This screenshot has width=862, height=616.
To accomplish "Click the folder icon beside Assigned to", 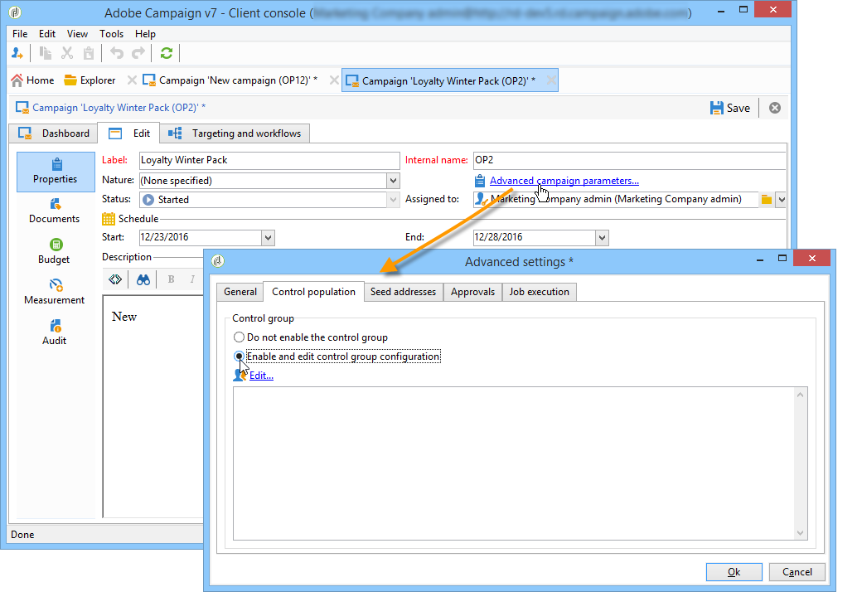I will pyautogui.click(x=767, y=200).
